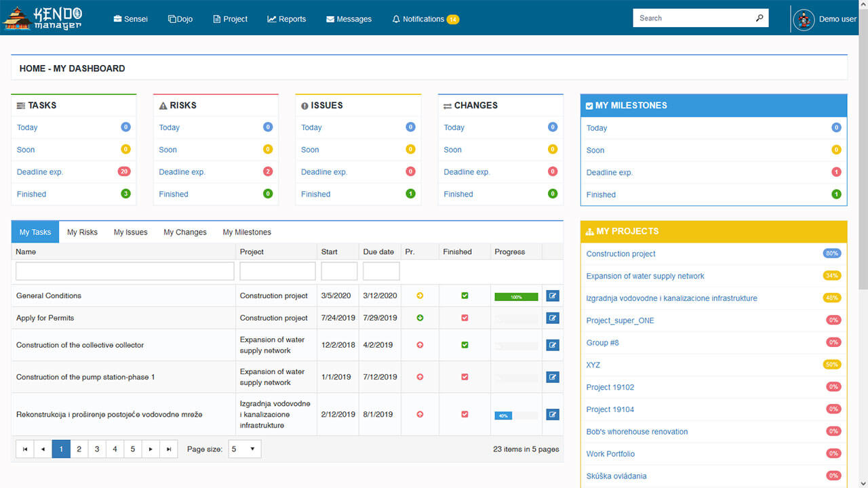Viewport: 868px width, 488px height.
Task: Open the Construction project link
Action: [621, 254]
